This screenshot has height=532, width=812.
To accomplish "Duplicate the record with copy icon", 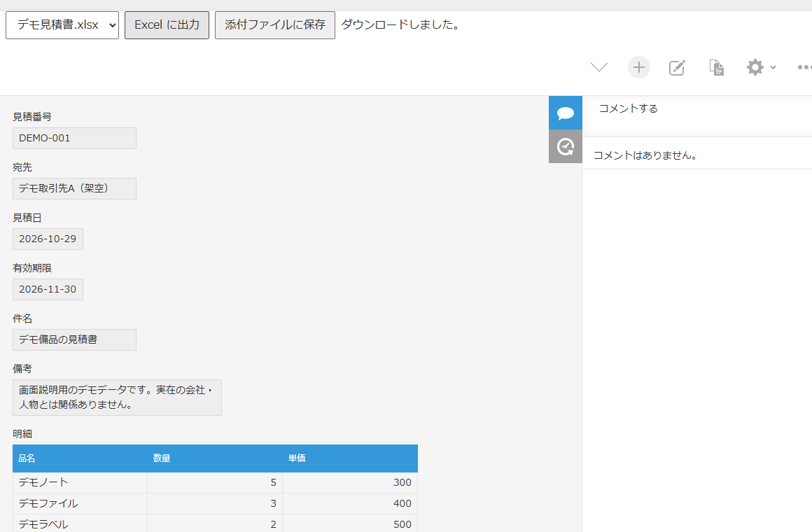I will click(x=717, y=67).
